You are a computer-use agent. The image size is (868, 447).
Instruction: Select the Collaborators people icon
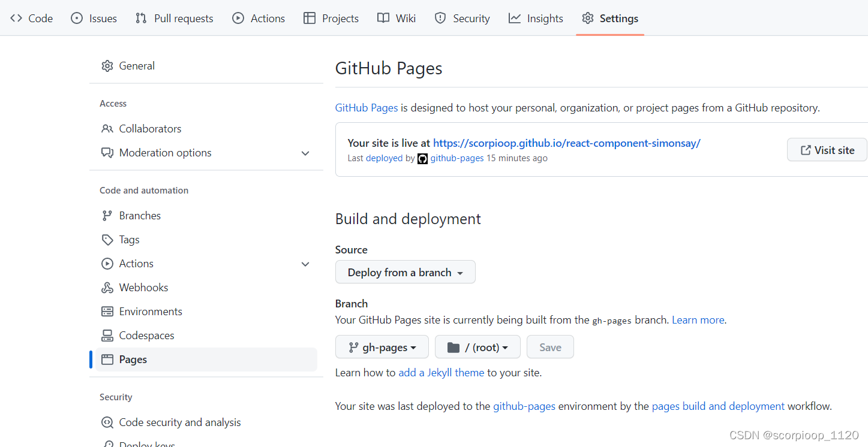click(x=107, y=128)
